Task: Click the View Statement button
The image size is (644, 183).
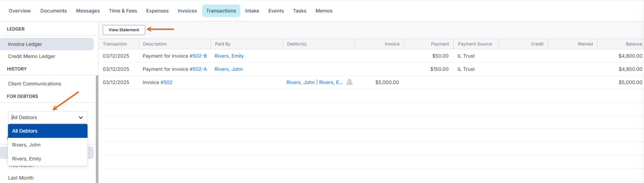Action: pyautogui.click(x=124, y=30)
